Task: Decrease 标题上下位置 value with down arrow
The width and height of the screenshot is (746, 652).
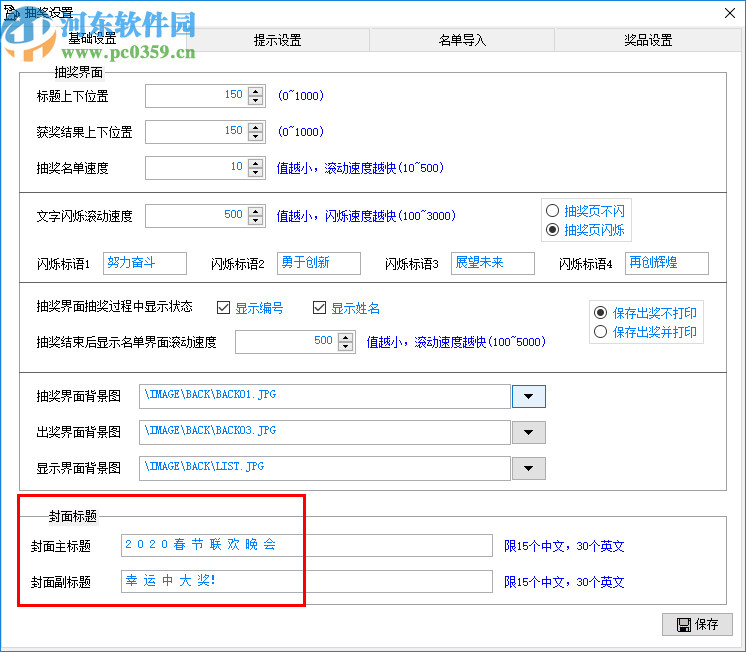Action: (x=256, y=100)
